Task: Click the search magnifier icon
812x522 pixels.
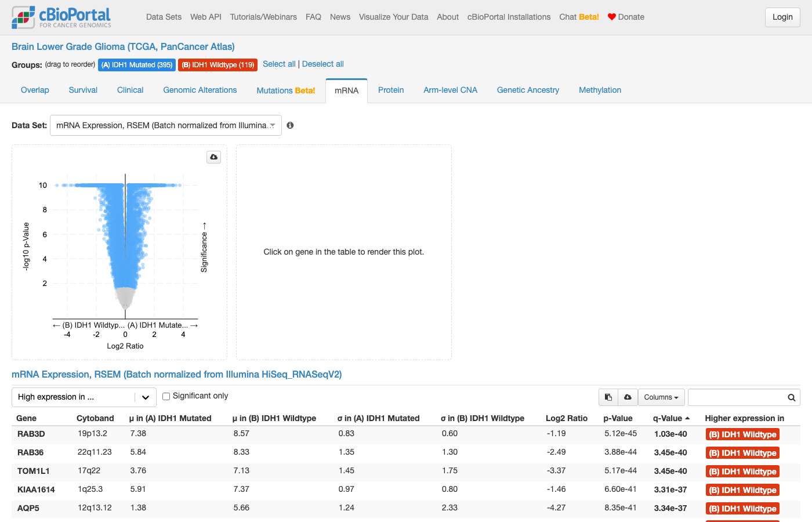Action: [791, 397]
